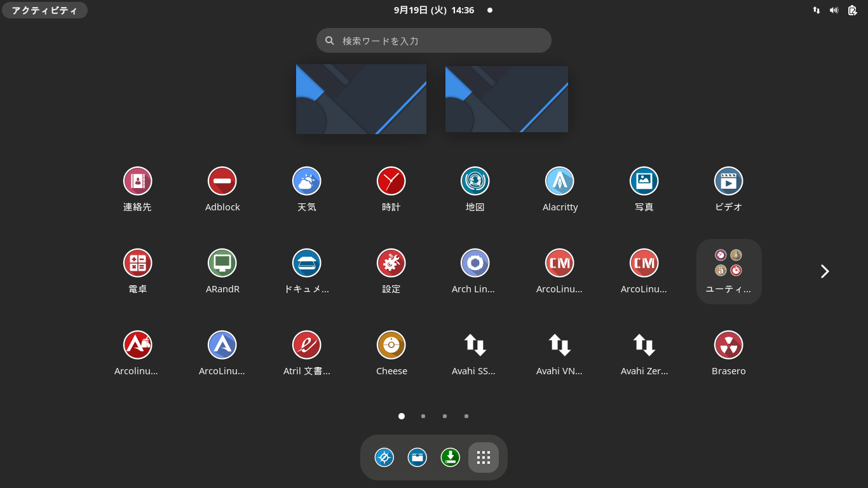
Task: Click the notification dot beside the clock
Action: (x=490, y=10)
